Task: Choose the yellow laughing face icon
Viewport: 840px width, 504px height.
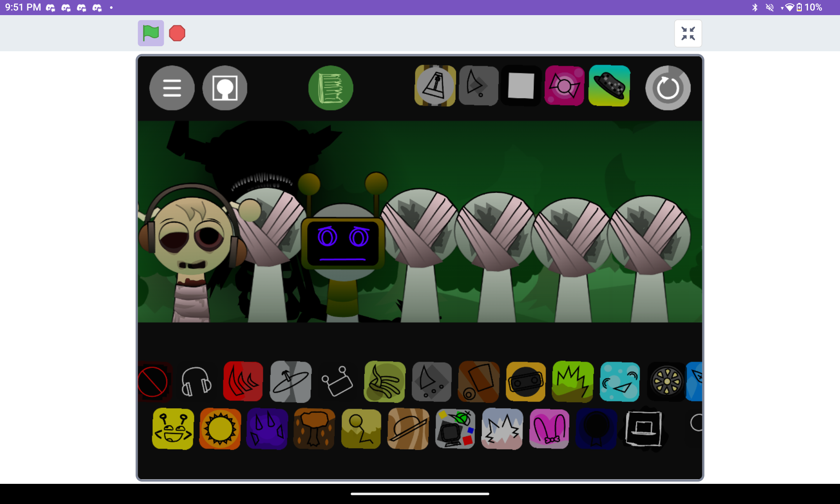Action: [x=173, y=429]
